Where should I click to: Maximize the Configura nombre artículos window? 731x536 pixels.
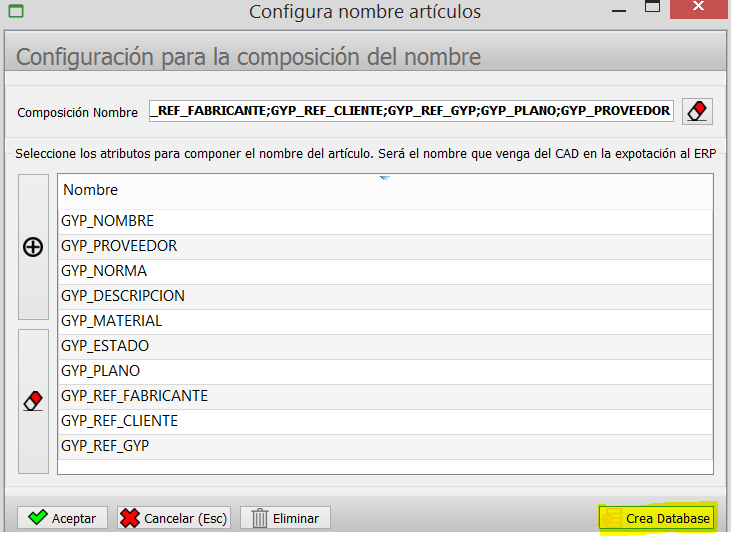(x=652, y=7)
